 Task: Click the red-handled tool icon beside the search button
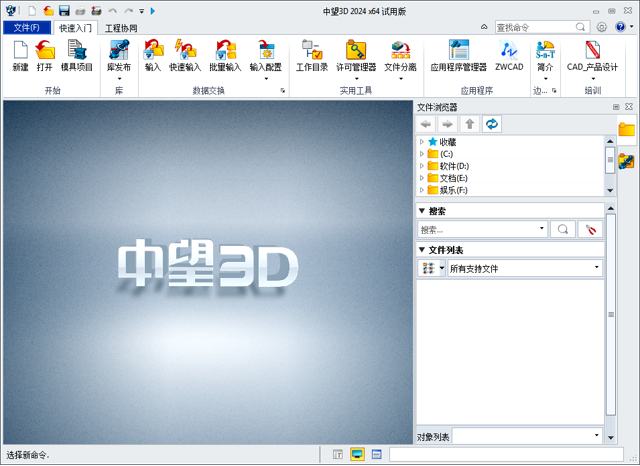point(590,229)
